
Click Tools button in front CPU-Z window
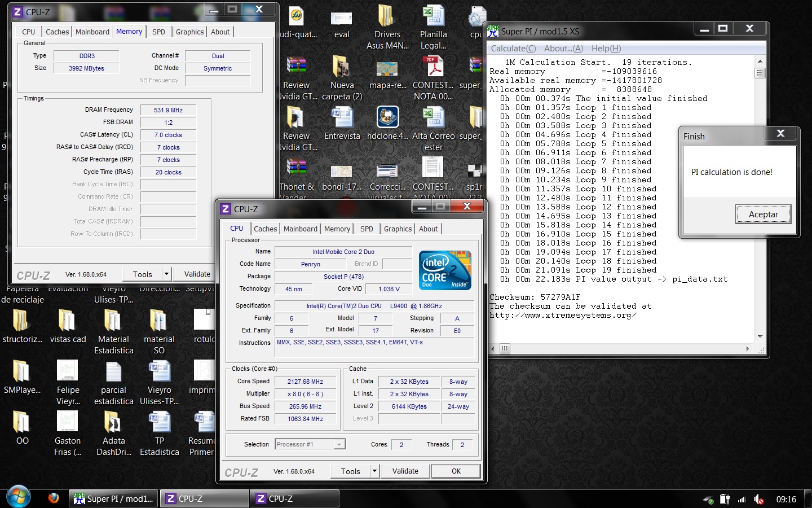[x=350, y=471]
